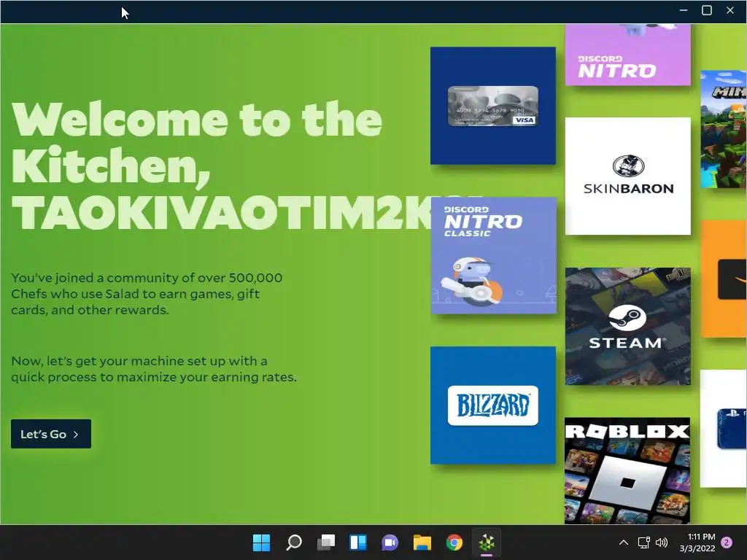The height and width of the screenshot is (560, 747).
Task: Click the Roblox square logo
Action: pyautogui.click(x=627, y=483)
